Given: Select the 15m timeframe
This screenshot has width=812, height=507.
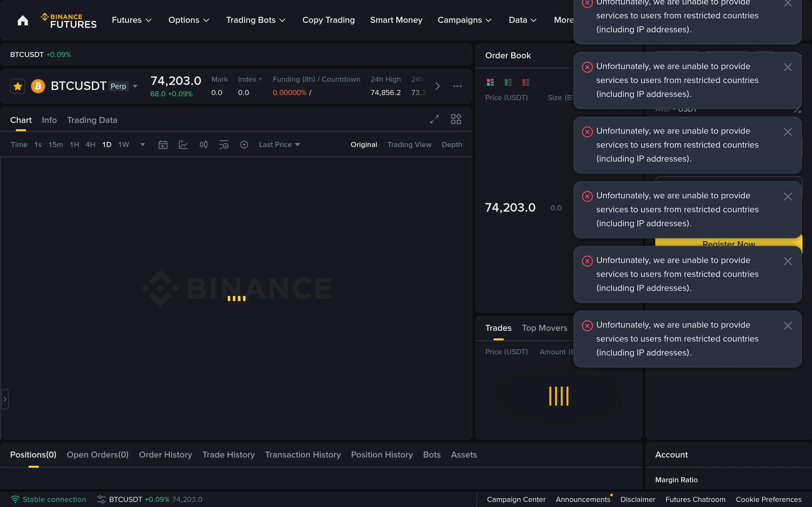Looking at the screenshot, I should (x=55, y=144).
